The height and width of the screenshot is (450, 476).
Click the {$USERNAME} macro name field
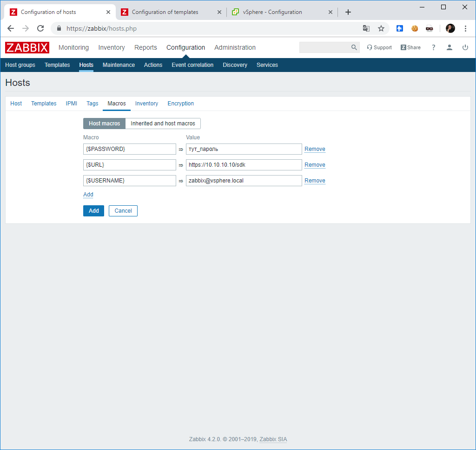(x=130, y=181)
